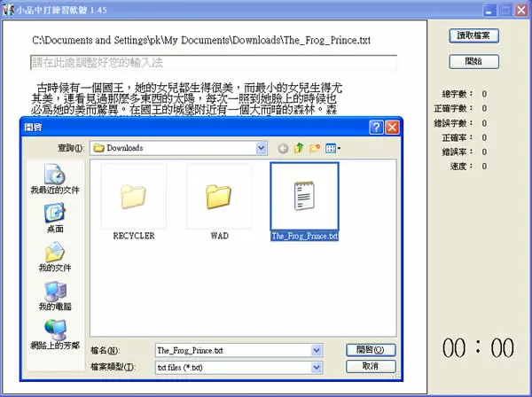Viewport: 532px width, 397px height.
Task: Click the 開啟 open button
Action: click(371, 350)
